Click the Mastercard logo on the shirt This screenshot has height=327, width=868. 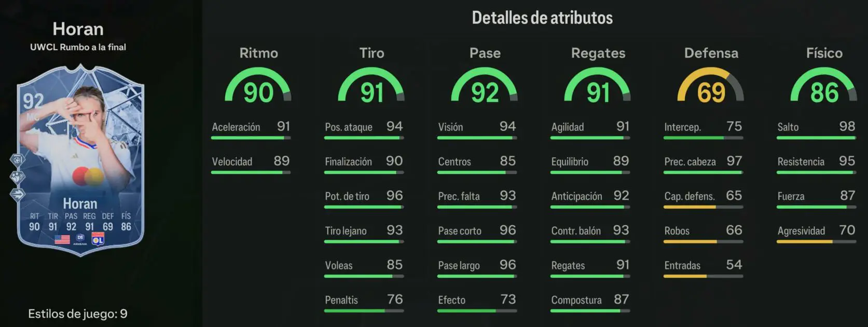coord(87,176)
